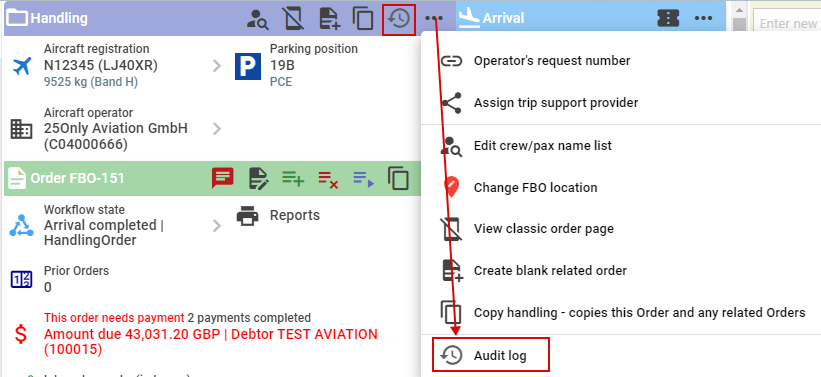Select Assign trip support provider
Viewport: 821px width, 377px height.
(x=621, y=103)
